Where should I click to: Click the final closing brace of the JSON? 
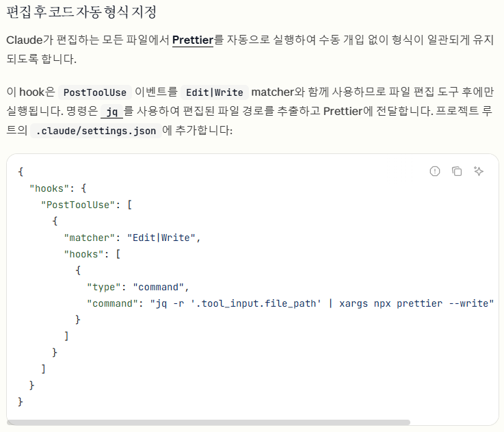pyautogui.click(x=21, y=401)
